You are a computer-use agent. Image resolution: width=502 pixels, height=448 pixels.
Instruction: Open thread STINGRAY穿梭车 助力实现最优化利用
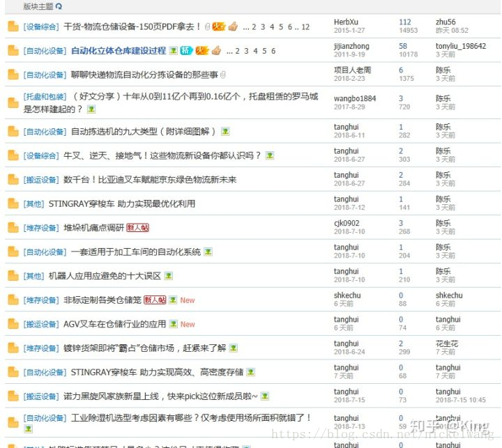(122, 203)
